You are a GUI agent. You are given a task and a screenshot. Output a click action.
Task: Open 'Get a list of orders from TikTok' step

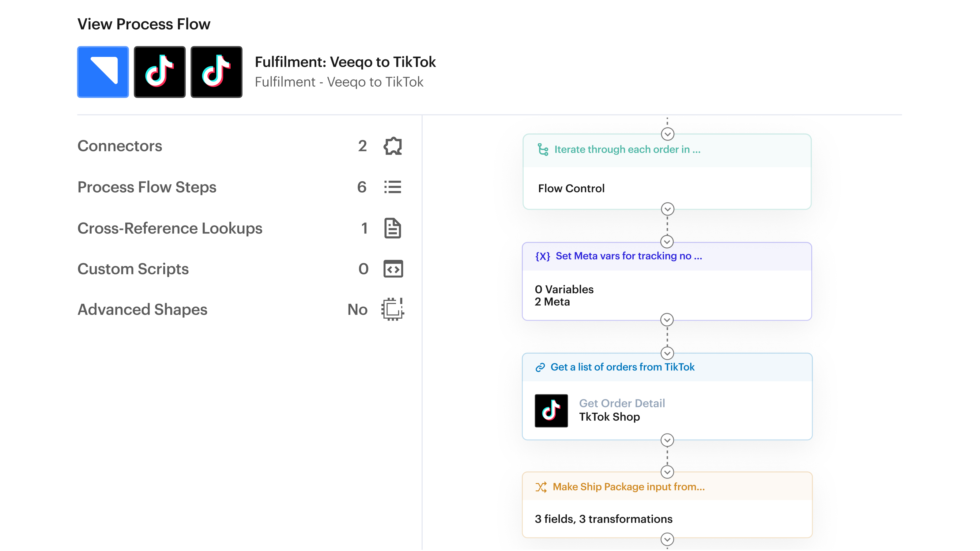click(622, 367)
